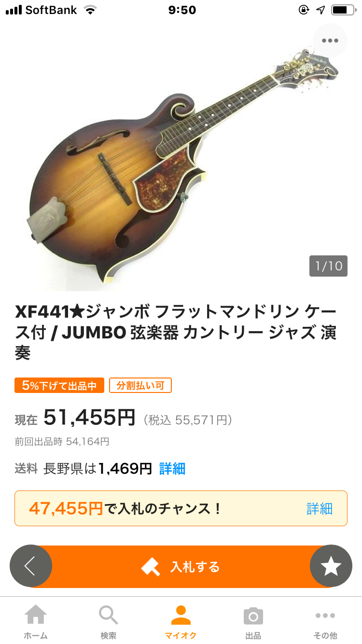Tap the 5%下げて出品中 discount badge
The image size is (362, 644).
pos(59,385)
